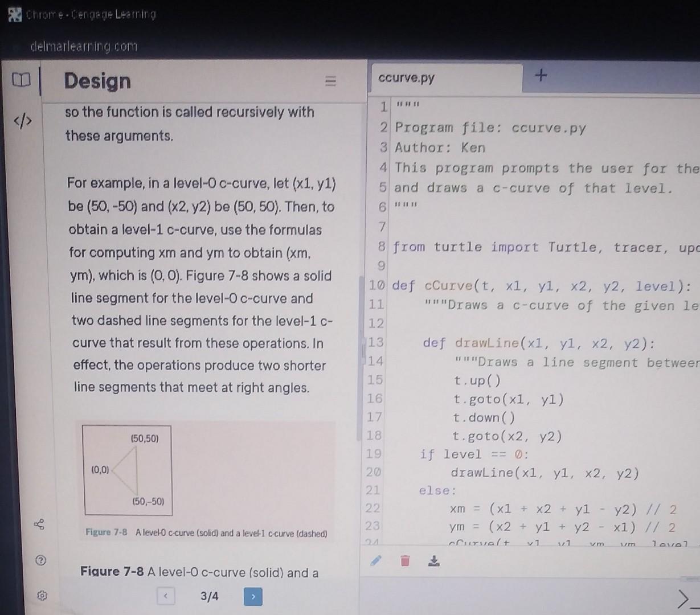700x615 pixels.
Task: Click the plus to add a new file tab
Action: (x=541, y=75)
